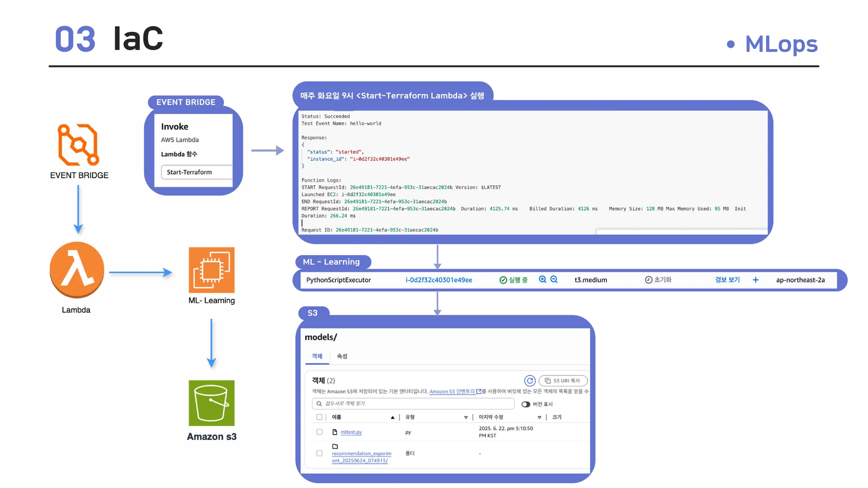Click the 객체 (2) section heading

(323, 380)
